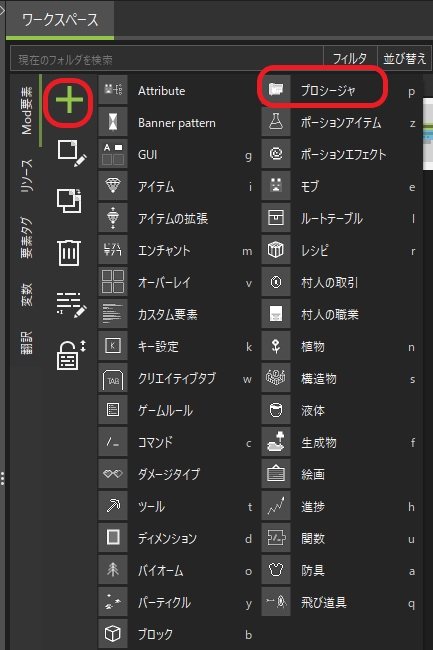Click the lock element code icon

click(71, 355)
